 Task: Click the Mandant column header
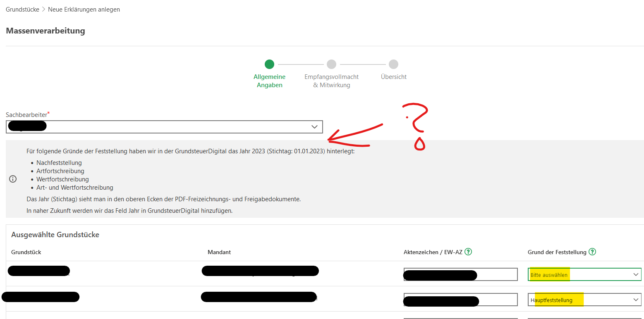pyautogui.click(x=219, y=252)
